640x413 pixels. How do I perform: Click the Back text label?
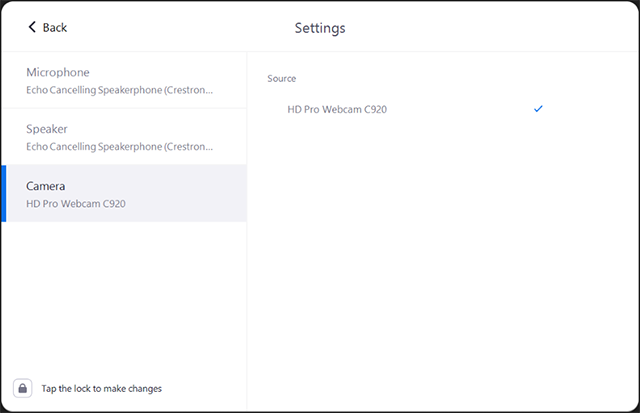[55, 27]
